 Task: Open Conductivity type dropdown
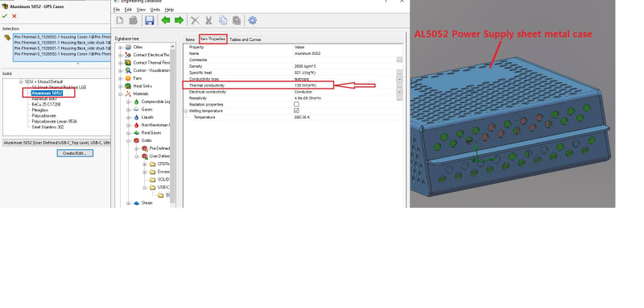pos(399,79)
